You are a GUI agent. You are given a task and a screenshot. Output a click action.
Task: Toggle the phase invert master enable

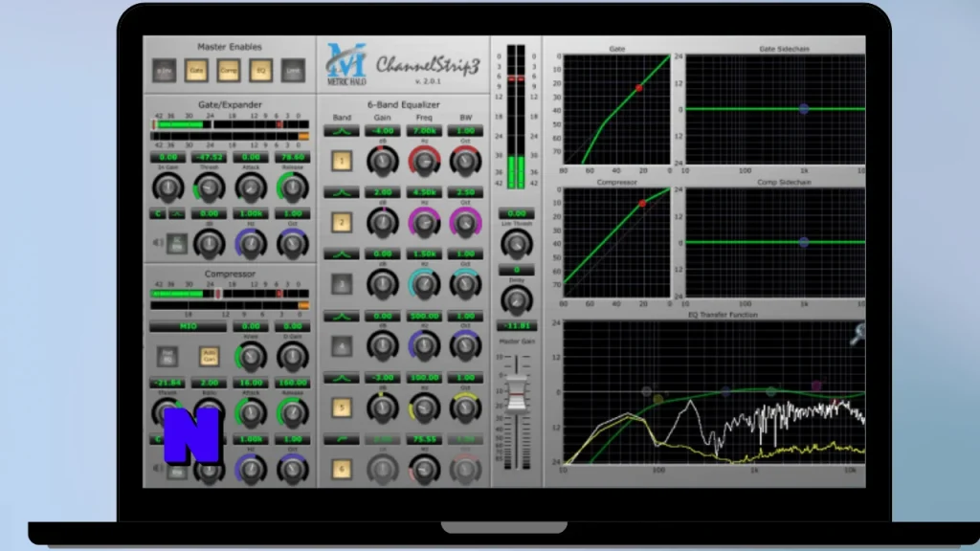pos(165,71)
